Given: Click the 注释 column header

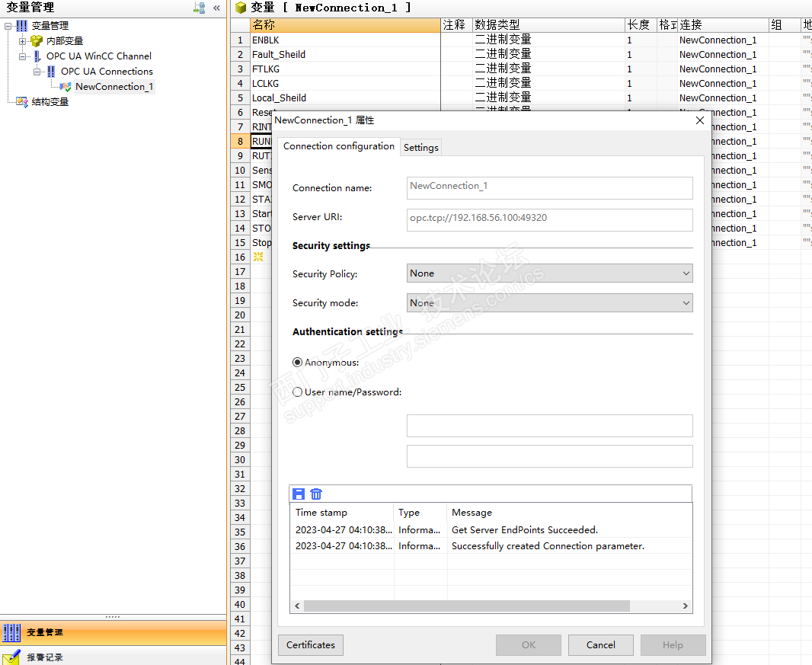Looking at the screenshot, I should click(x=456, y=25).
